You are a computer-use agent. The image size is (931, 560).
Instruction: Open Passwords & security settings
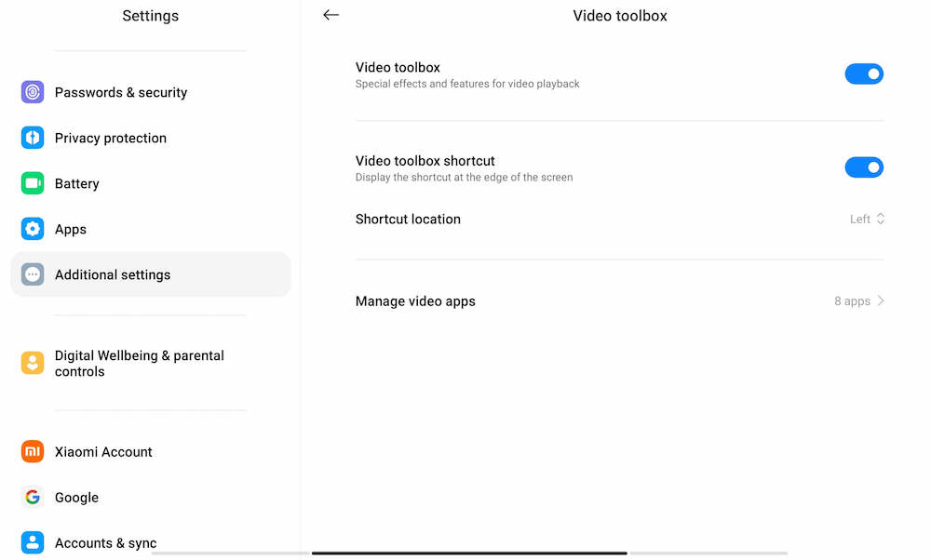click(x=151, y=92)
